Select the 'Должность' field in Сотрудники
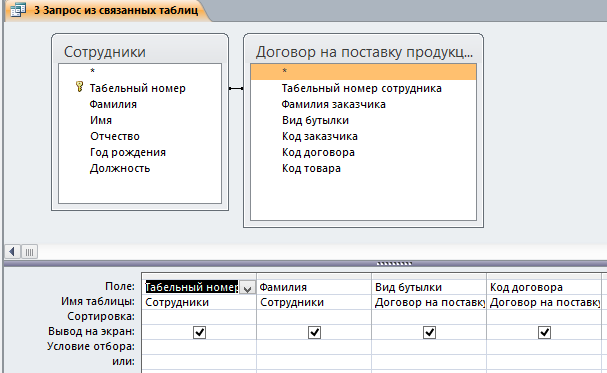This screenshot has height=373, width=607. coord(120,168)
